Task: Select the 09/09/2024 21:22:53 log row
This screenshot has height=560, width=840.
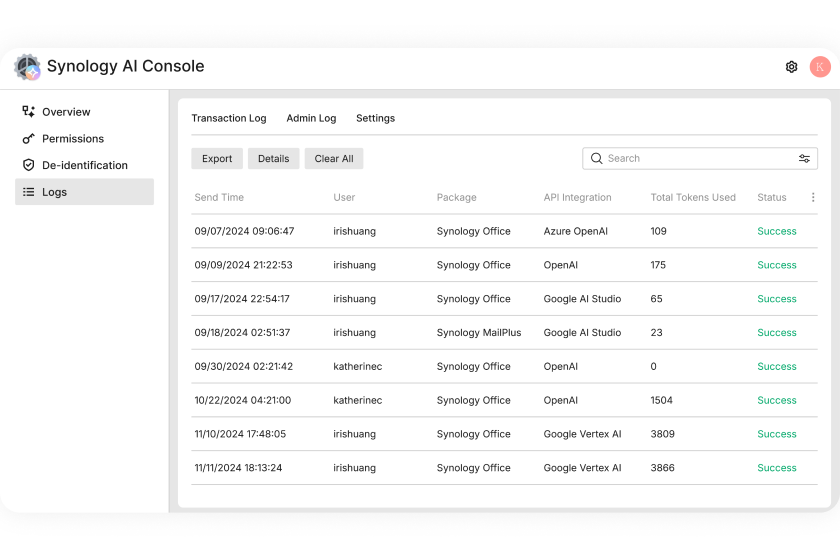Action: [504, 265]
